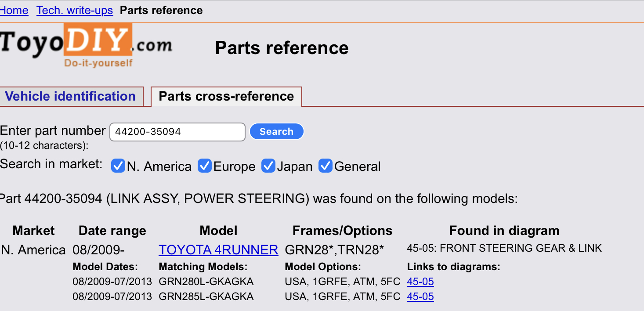Open the TOYOTA 4RUNNER model link

point(218,250)
